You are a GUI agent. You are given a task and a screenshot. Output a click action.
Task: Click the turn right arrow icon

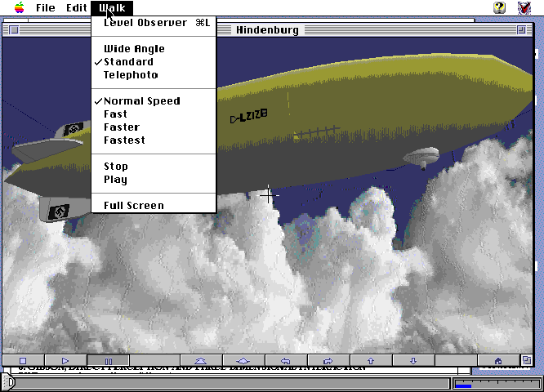328,360
